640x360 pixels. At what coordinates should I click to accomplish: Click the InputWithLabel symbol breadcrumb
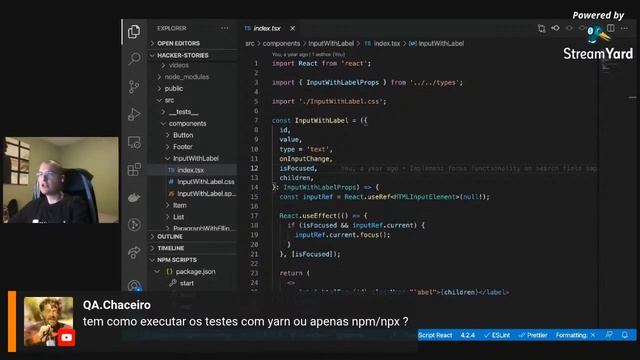437,43
